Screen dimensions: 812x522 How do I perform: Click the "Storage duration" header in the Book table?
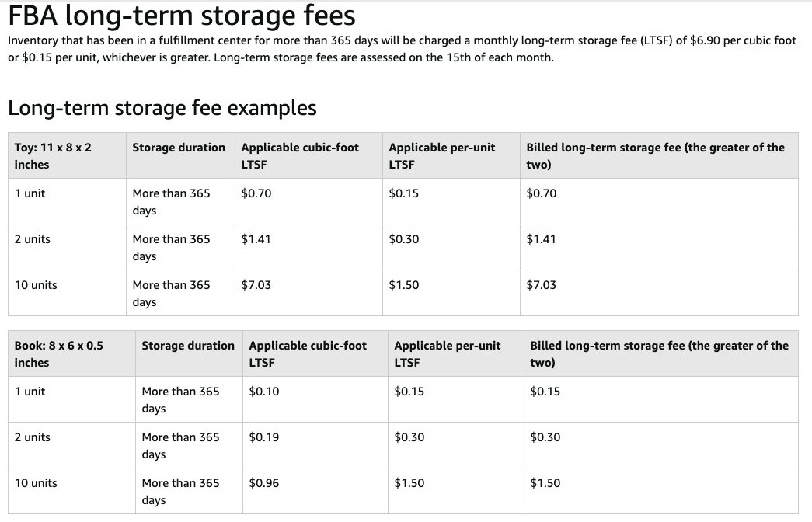point(188,346)
